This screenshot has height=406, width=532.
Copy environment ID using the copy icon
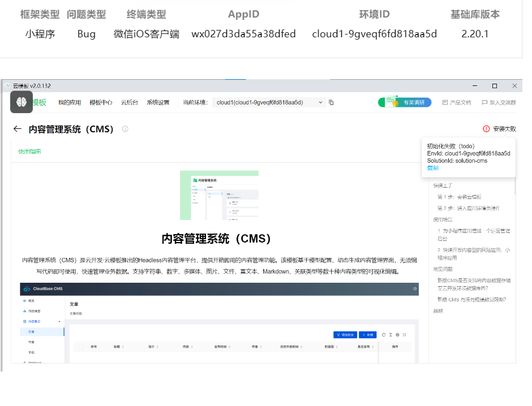point(331,102)
